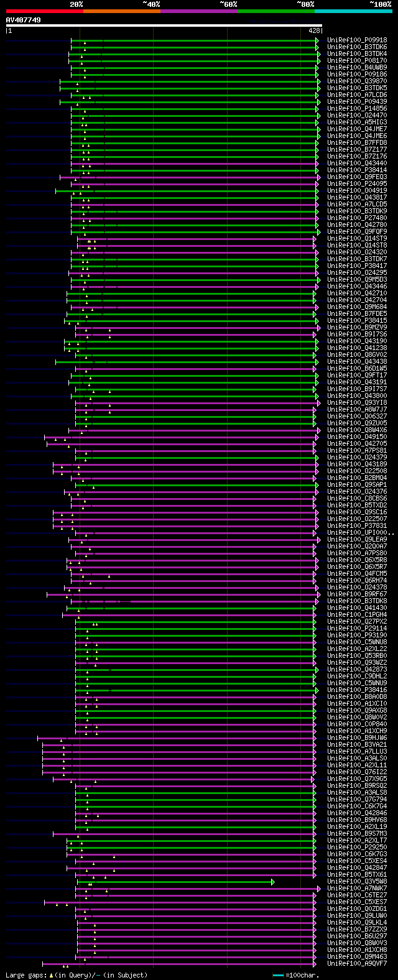The width and height of the screenshot is (398, 980).
Task: Select label UniRef100_Q3V5W8
Action: [357, 882]
